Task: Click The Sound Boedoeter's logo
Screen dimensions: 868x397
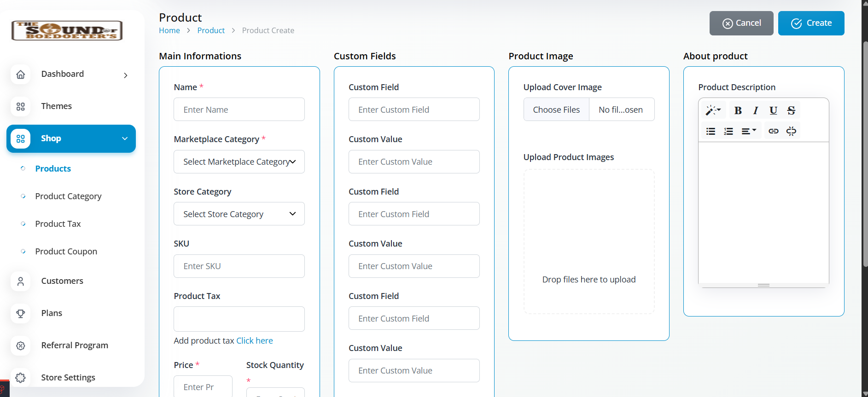Action: (x=67, y=30)
